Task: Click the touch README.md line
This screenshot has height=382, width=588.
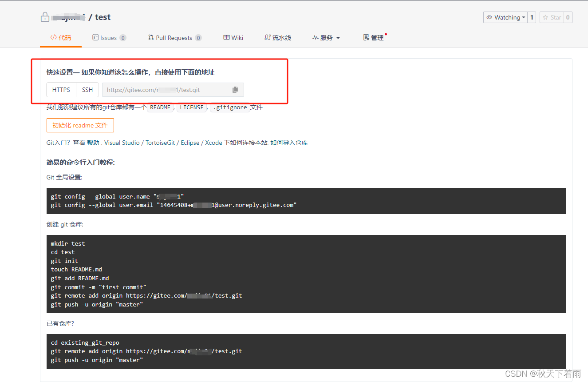Action: click(x=76, y=269)
